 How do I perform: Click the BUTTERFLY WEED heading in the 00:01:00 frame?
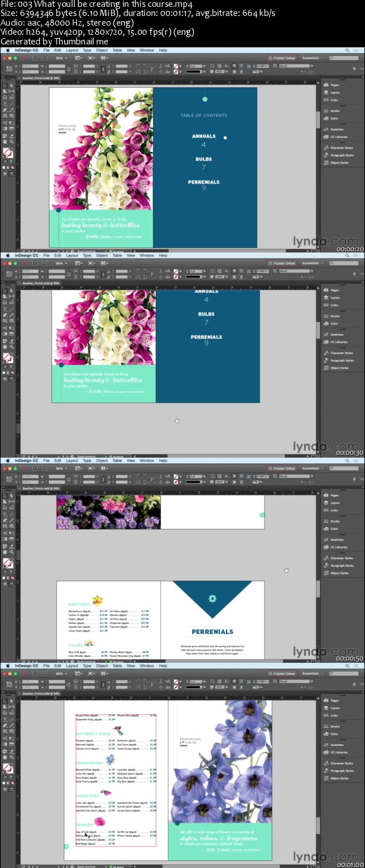(x=93, y=734)
